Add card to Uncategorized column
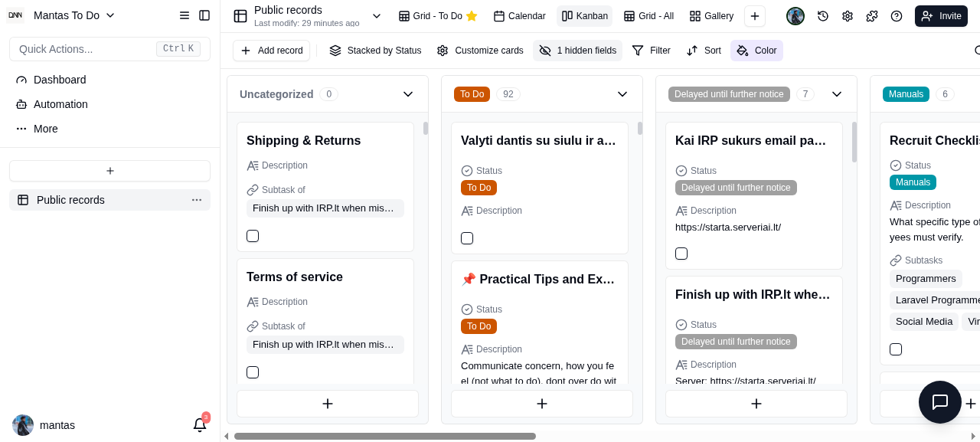This screenshot has height=442, width=980. (328, 404)
